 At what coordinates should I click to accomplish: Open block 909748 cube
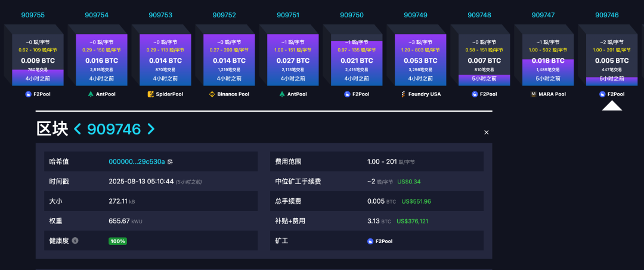[x=484, y=60]
